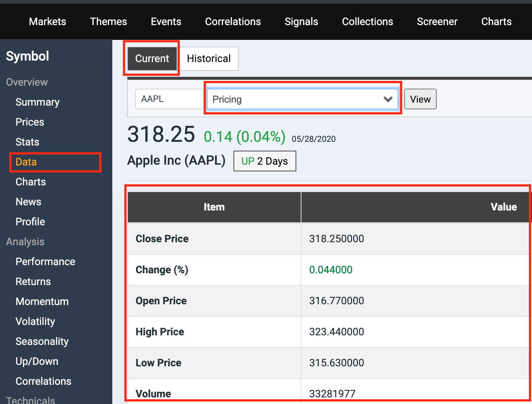Screen dimensions: 532x404
Task: Switch to the Historical tab
Action: coord(209,58)
